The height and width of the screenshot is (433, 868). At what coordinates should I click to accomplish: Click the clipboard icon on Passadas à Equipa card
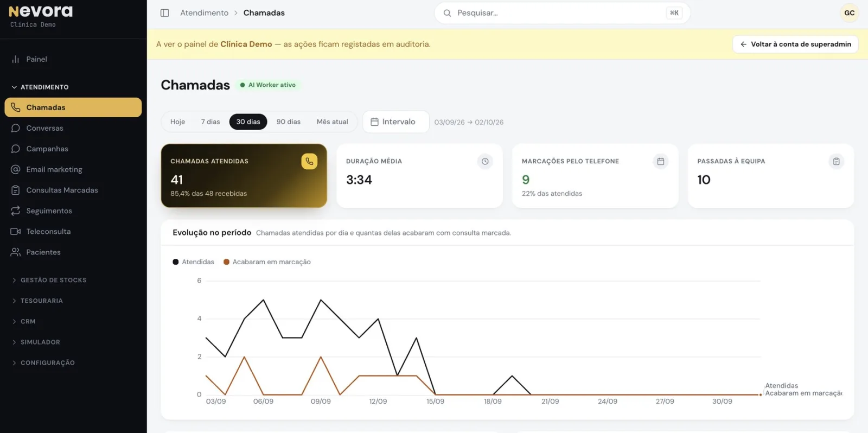pos(837,161)
